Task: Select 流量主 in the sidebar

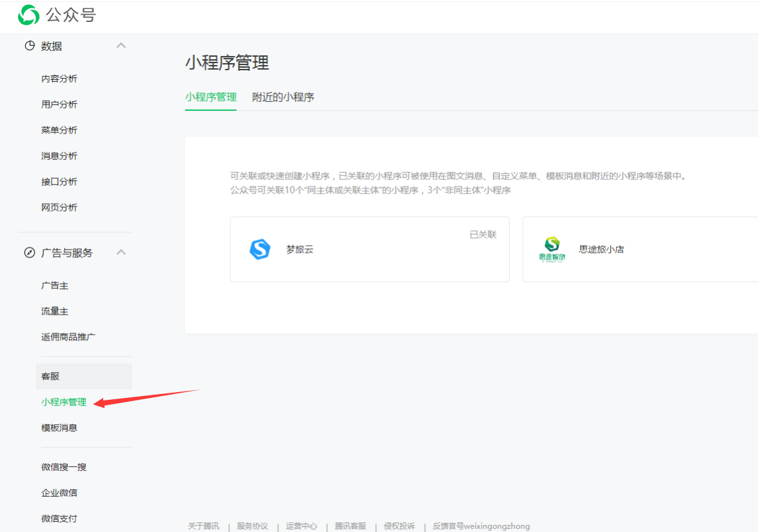Action: [x=55, y=311]
